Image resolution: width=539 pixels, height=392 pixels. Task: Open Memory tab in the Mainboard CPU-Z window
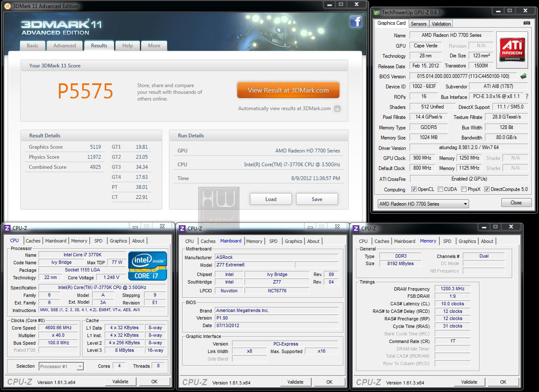(x=254, y=241)
